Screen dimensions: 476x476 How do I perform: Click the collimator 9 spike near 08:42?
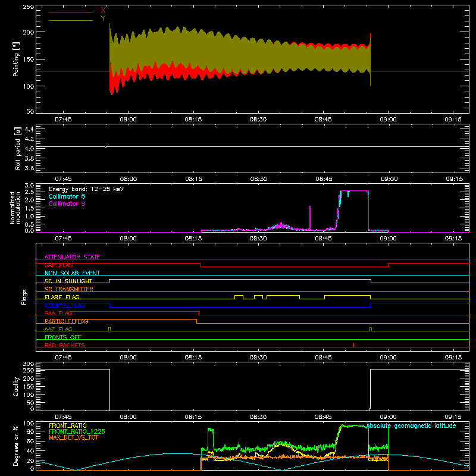click(310, 218)
